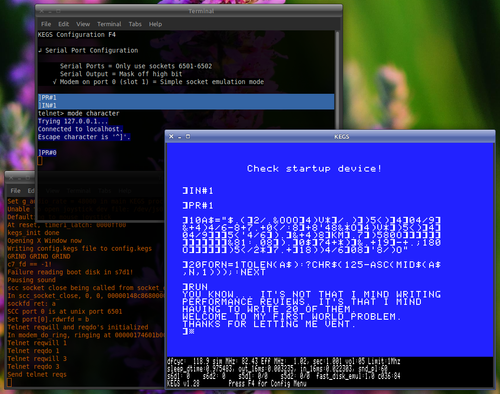This screenshot has width=500, height=394.
Task: Click the 'Opening X Window now' log line
Action: [45, 241]
